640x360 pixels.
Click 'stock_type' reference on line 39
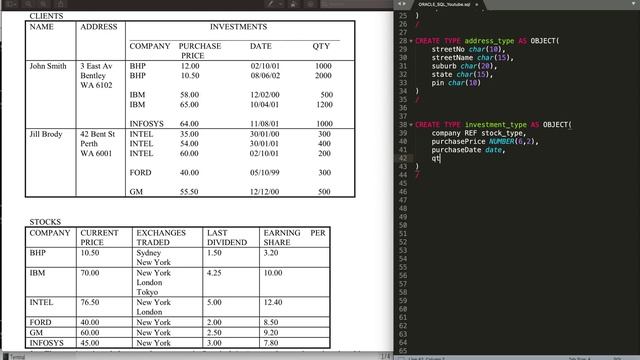502,133
